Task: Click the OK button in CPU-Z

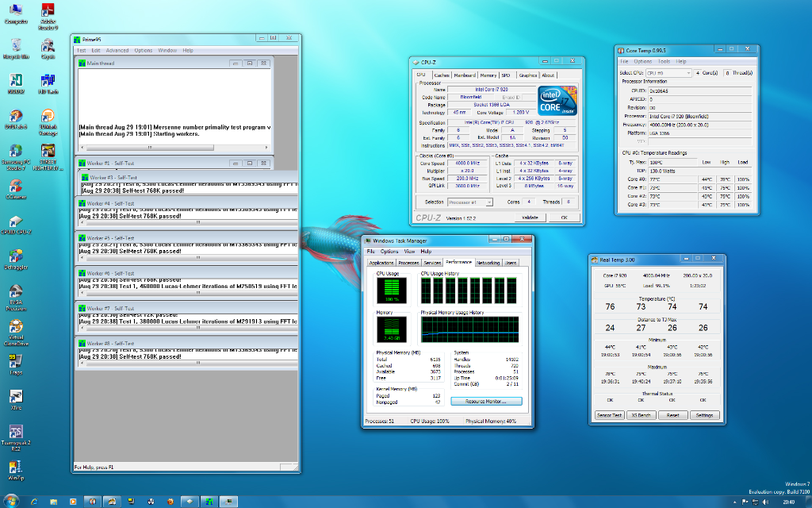Action: point(564,217)
